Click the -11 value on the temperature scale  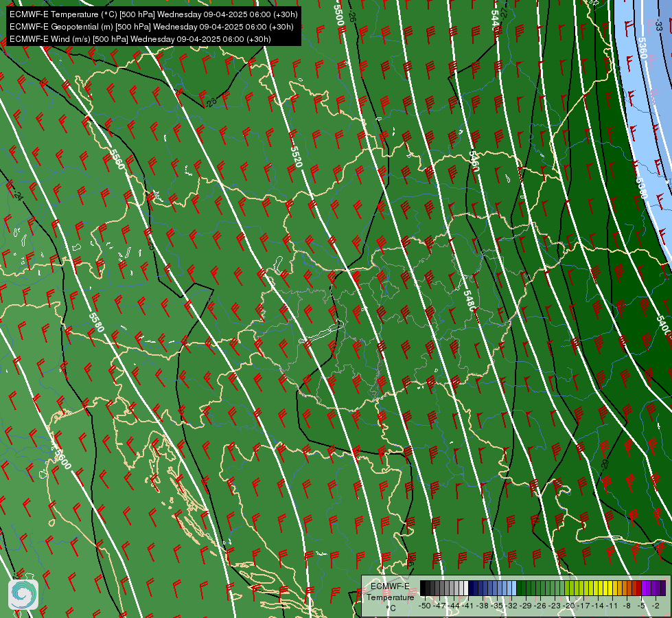tap(612, 606)
